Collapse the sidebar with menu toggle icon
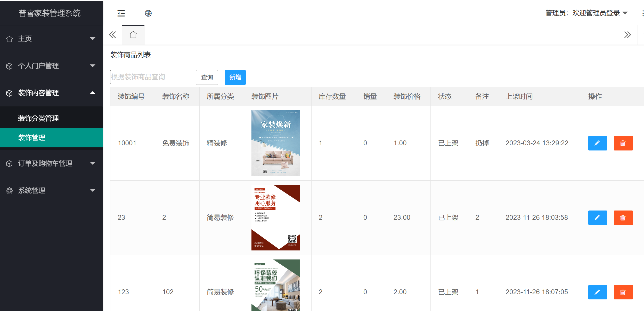The image size is (644, 311). pyautogui.click(x=121, y=13)
